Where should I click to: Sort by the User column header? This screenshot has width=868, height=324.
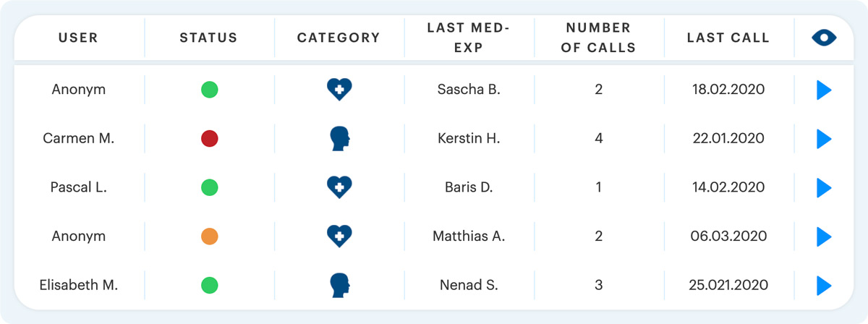pyautogui.click(x=78, y=38)
